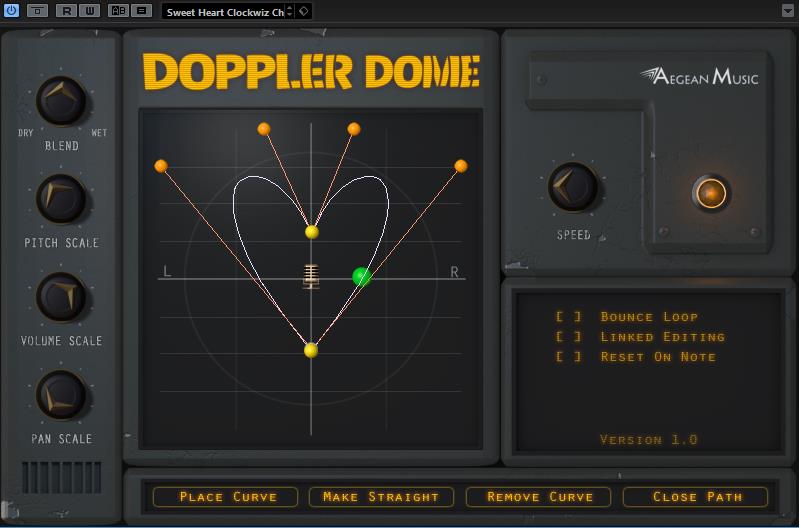
Task: Select the far-left orange curve handle
Action: [161, 166]
